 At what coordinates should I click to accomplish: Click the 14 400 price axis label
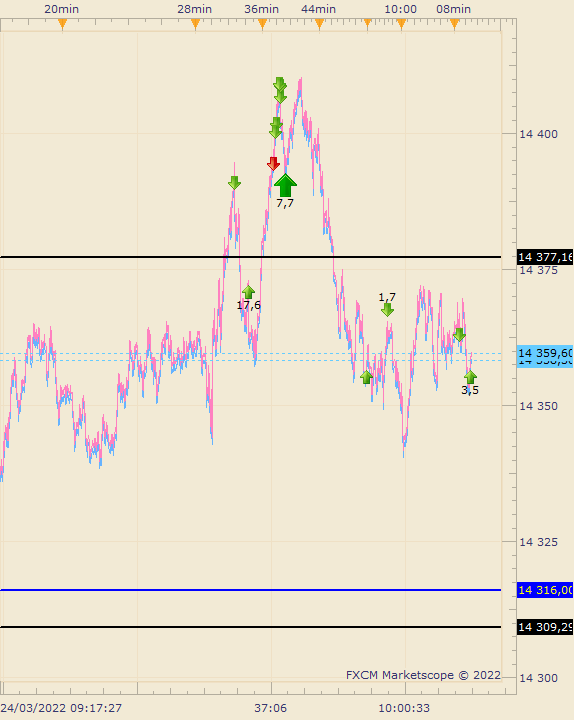(x=538, y=134)
